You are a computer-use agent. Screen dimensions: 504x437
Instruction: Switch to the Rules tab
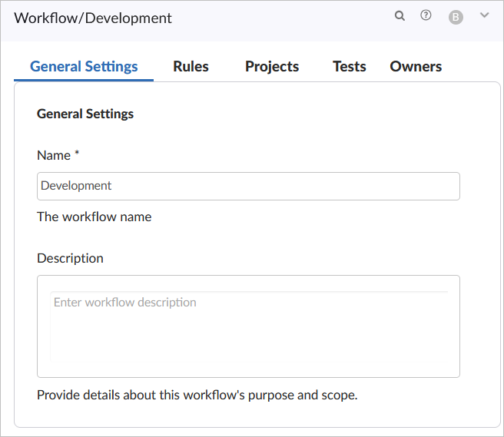click(191, 66)
